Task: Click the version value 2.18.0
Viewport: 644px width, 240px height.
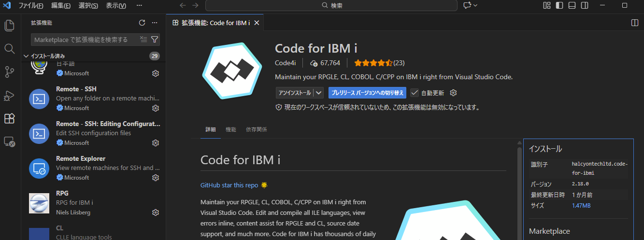Action: pyautogui.click(x=580, y=184)
